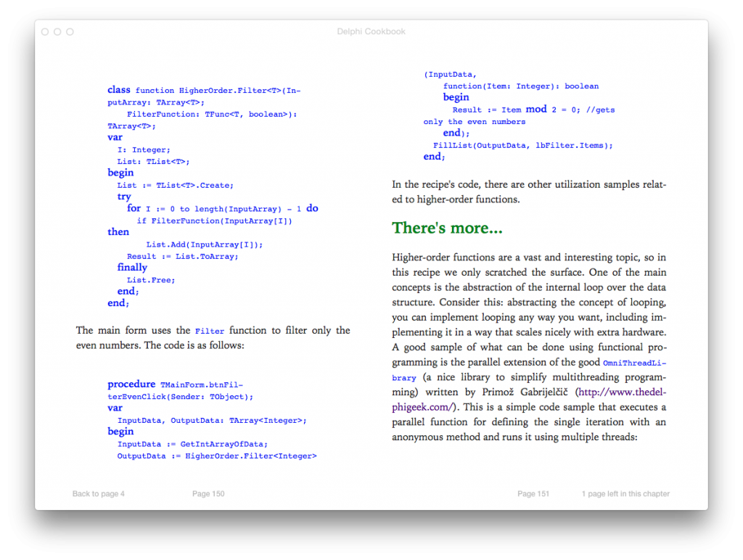Screen dimensions: 743x560
Task: Click the "finally" keyword in the code
Action: click(132, 268)
